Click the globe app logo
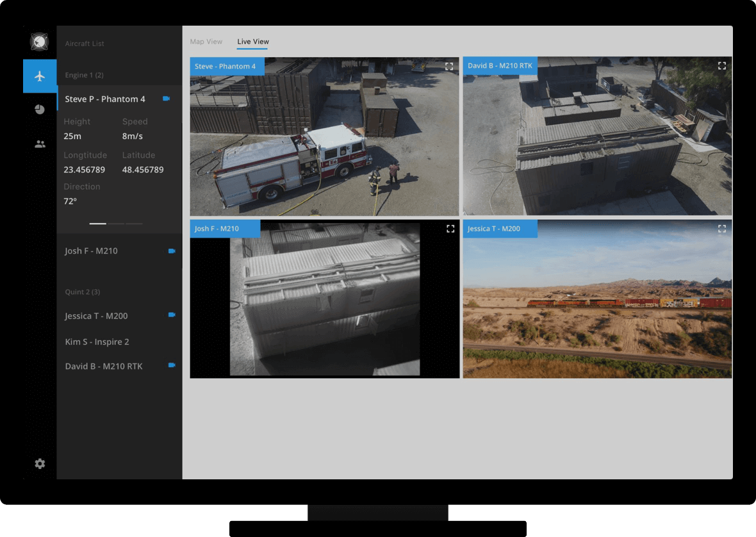 tap(40, 42)
